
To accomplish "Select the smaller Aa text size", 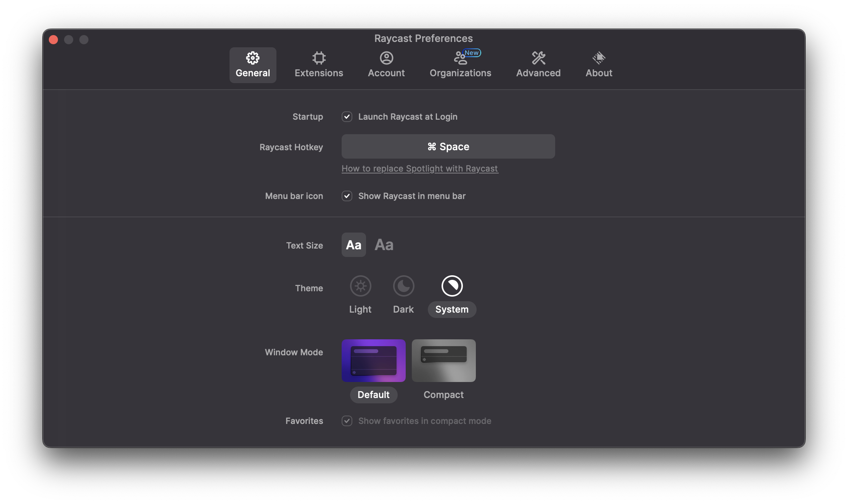I will point(353,245).
